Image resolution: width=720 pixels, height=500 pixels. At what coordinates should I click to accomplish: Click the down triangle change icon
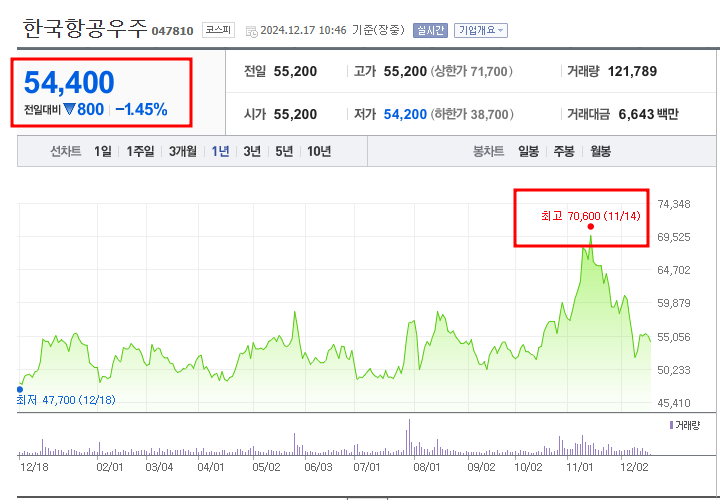[69, 109]
